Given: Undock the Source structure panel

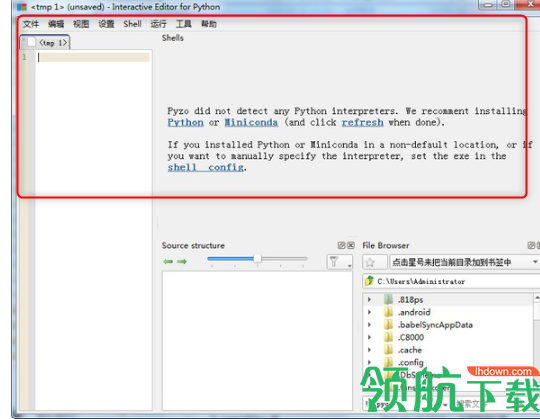Looking at the screenshot, I should 341,245.
